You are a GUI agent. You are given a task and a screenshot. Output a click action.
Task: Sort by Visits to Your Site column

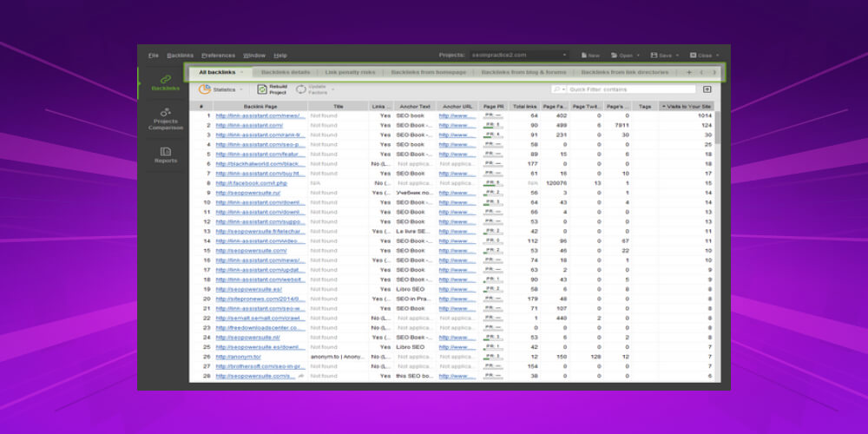687,106
